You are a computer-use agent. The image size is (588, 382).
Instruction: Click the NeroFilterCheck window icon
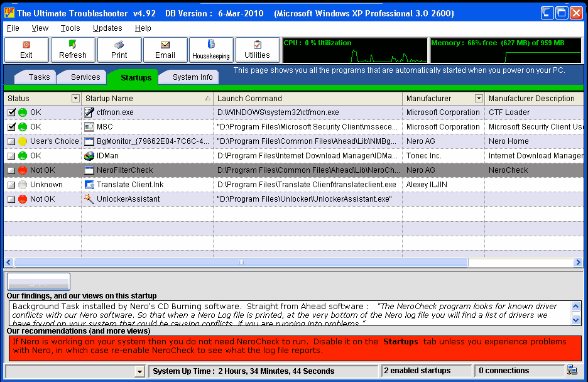click(89, 170)
